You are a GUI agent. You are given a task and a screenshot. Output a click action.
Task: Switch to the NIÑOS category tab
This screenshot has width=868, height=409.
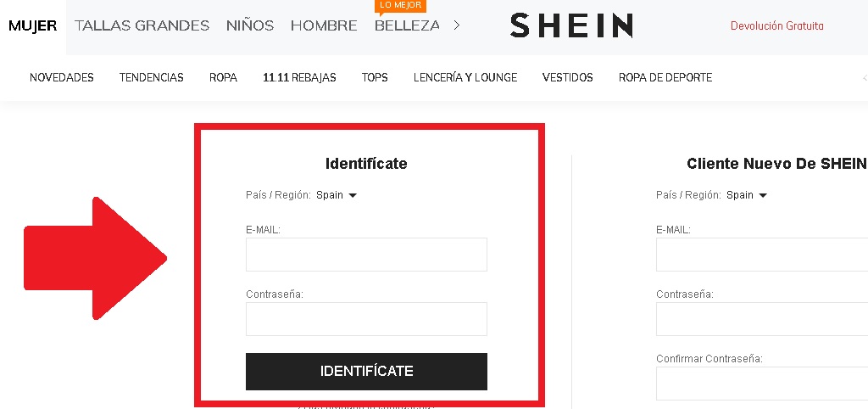coord(250,25)
